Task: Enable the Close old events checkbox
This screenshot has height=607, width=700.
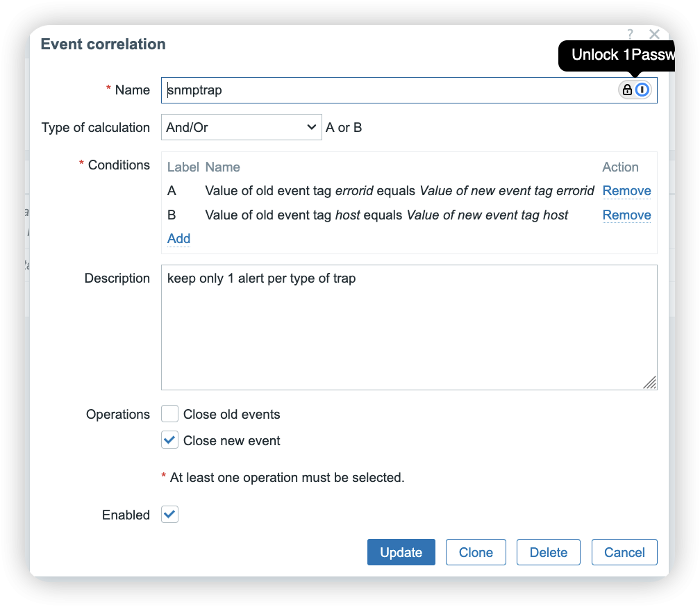Action: coord(170,415)
